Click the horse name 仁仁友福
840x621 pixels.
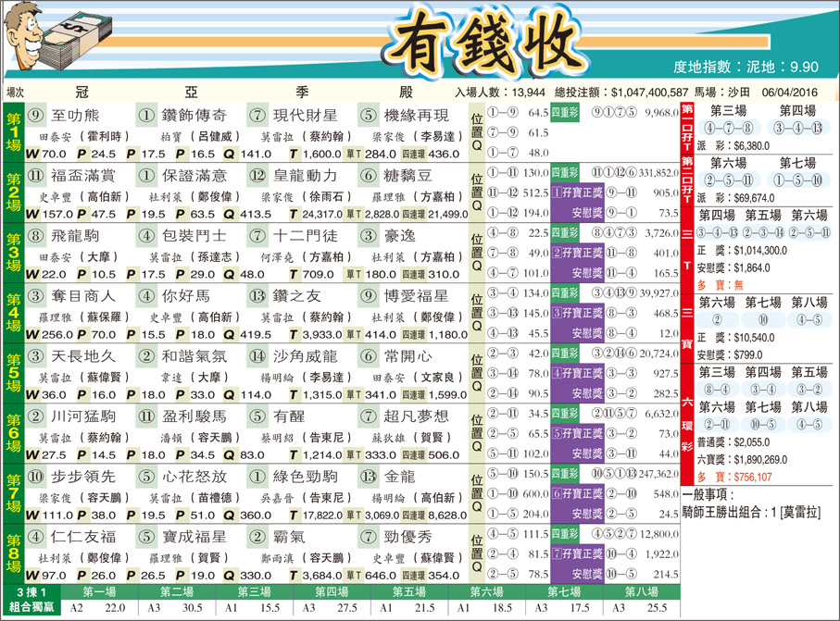tap(82, 537)
